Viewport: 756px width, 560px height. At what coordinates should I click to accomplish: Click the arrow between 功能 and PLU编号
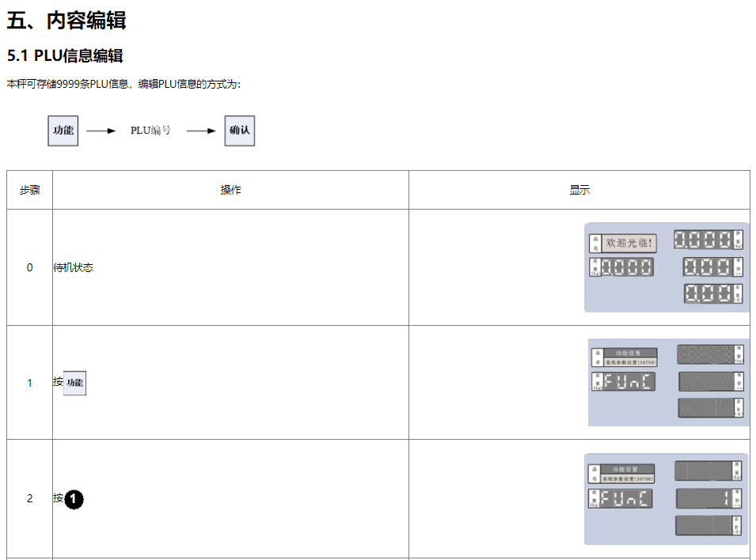pyautogui.click(x=101, y=131)
